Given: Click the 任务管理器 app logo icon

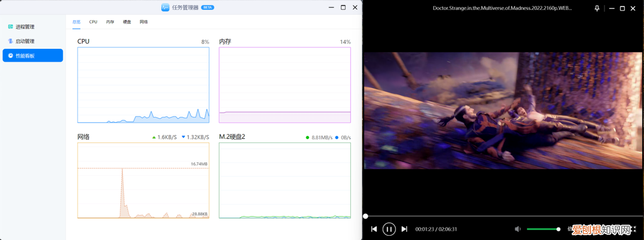Looking at the screenshot, I should point(165,7).
